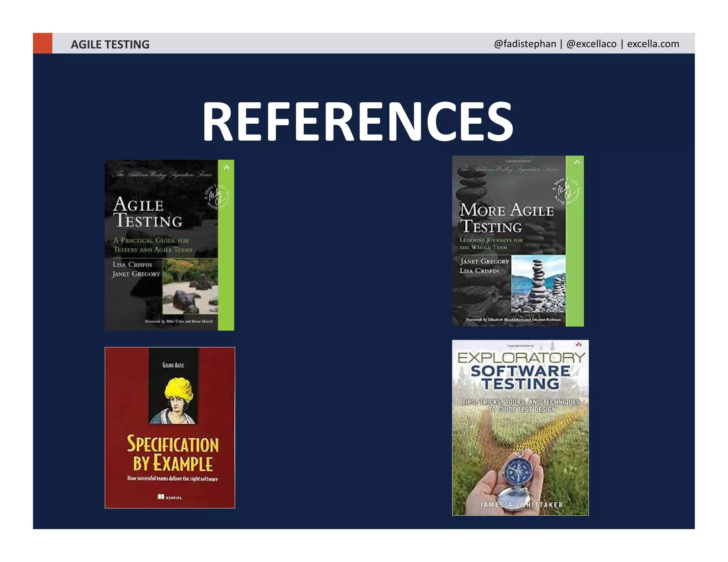Click the Agile Testing book cover
This screenshot has width=728, height=562.
point(169,245)
